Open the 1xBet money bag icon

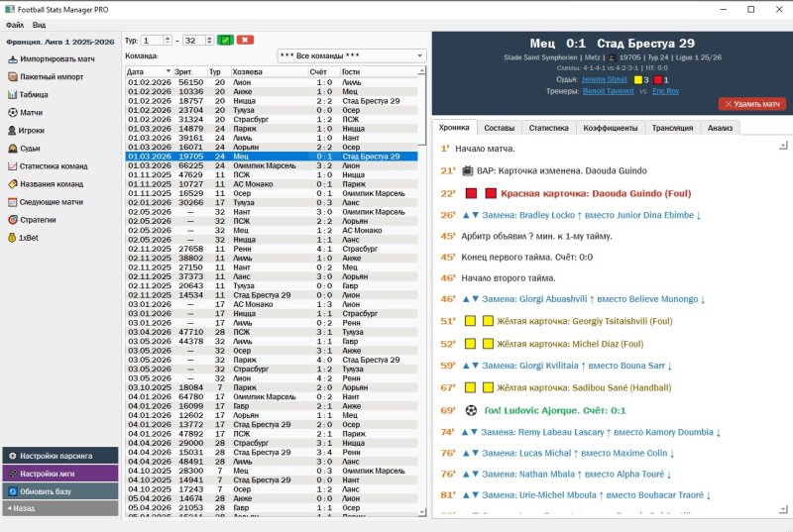point(12,238)
